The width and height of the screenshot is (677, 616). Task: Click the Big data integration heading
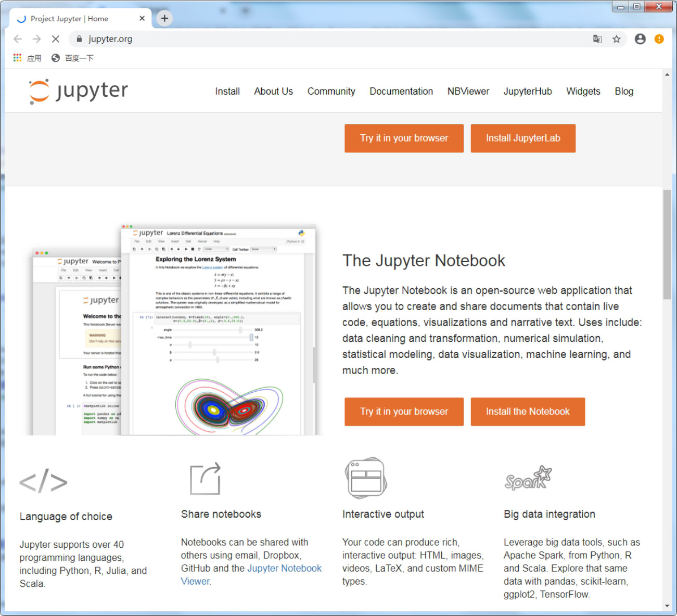(550, 514)
